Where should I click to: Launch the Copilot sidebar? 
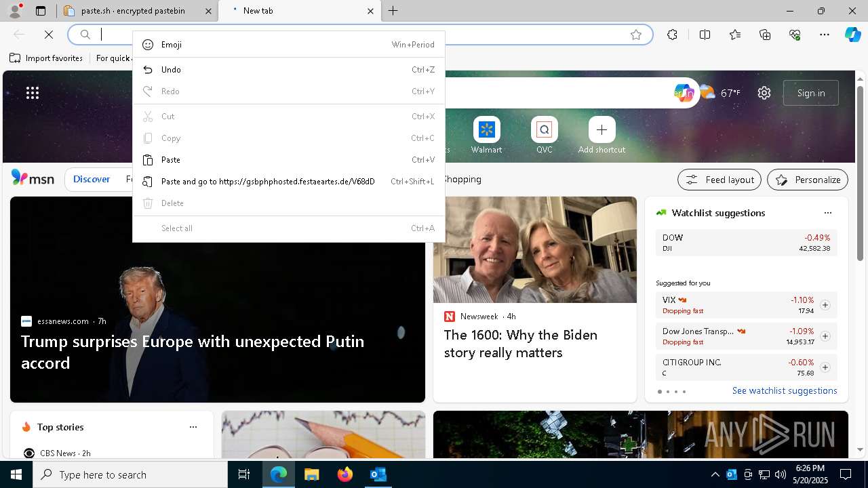(852, 35)
